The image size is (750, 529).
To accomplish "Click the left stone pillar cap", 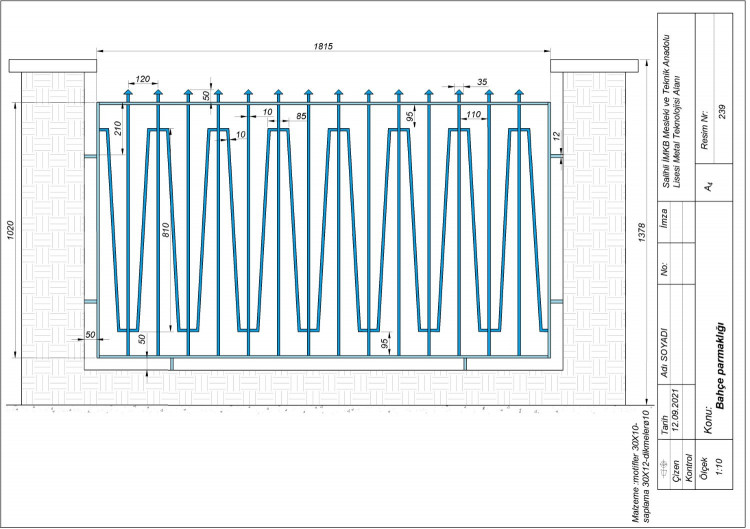I will [53, 65].
